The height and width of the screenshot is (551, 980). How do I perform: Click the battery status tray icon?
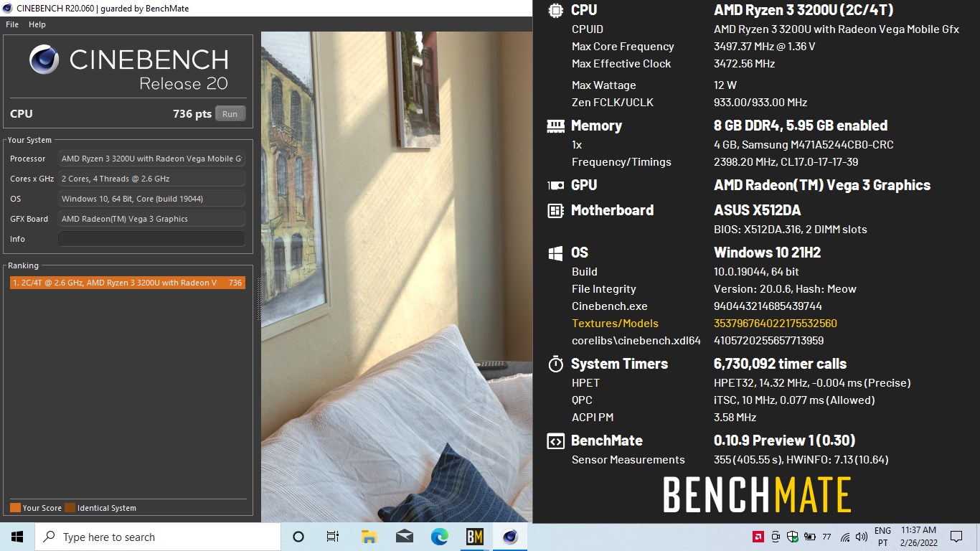coord(810,537)
